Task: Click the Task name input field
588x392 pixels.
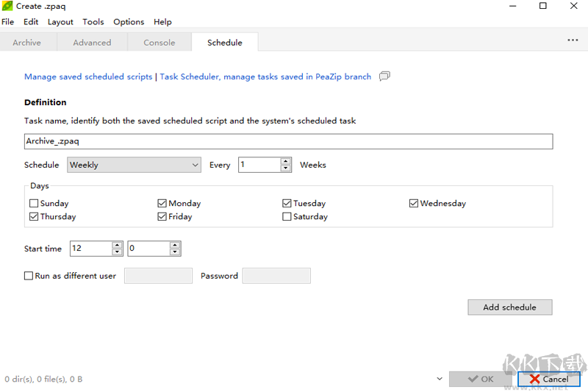Action: pyautogui.click(x=288, y=141)
